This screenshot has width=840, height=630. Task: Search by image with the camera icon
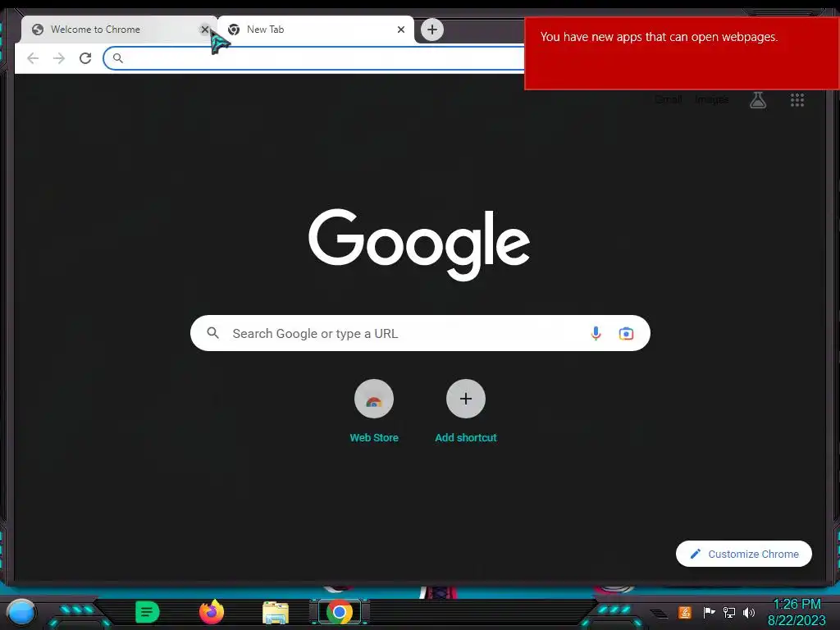(626, 333)
